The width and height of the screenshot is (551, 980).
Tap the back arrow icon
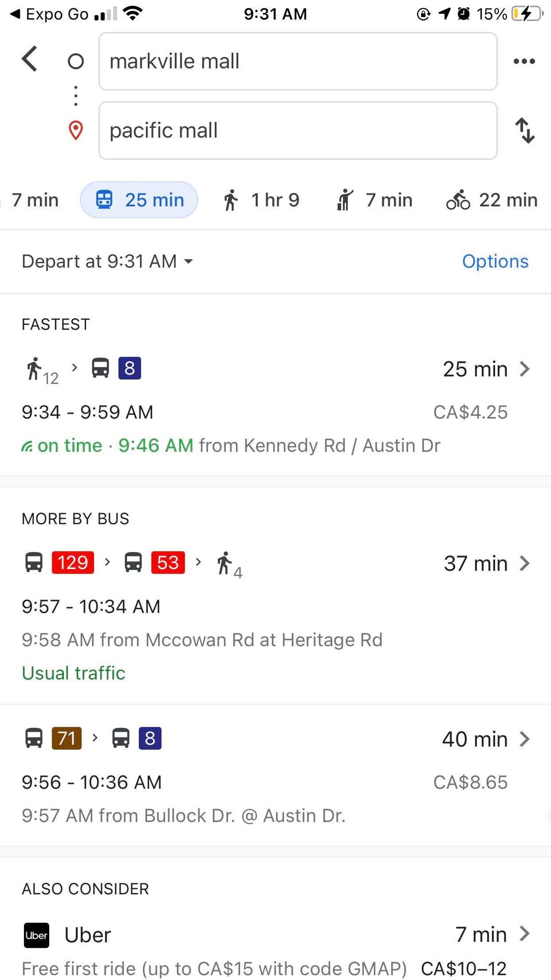tap(30, 59)
